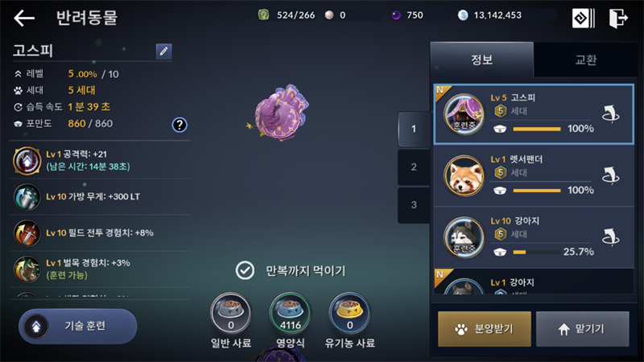This screenshot has height=362, width=644.
Task: Select 일반 사료 feed bowl
Action: [230, 314]
